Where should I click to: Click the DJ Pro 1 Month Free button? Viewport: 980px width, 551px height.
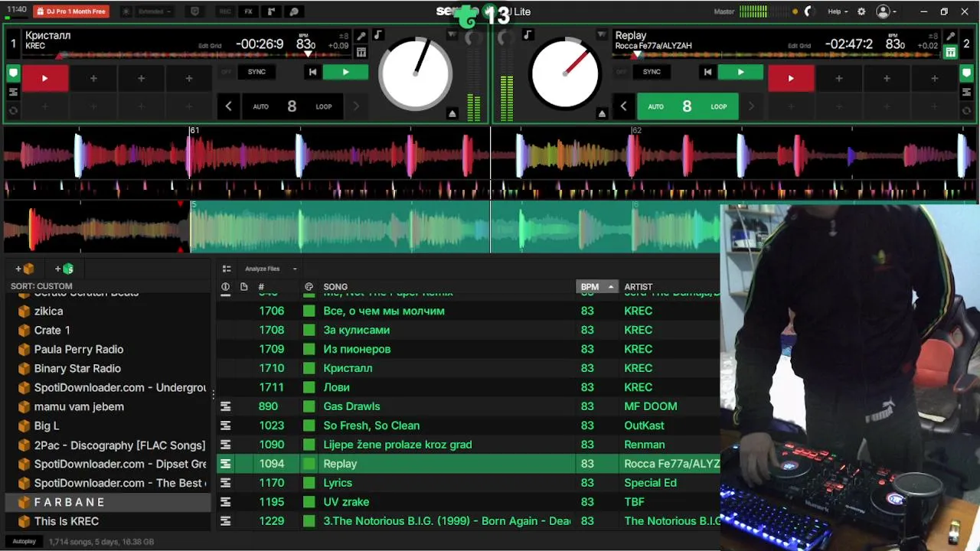tap(71, 11)
